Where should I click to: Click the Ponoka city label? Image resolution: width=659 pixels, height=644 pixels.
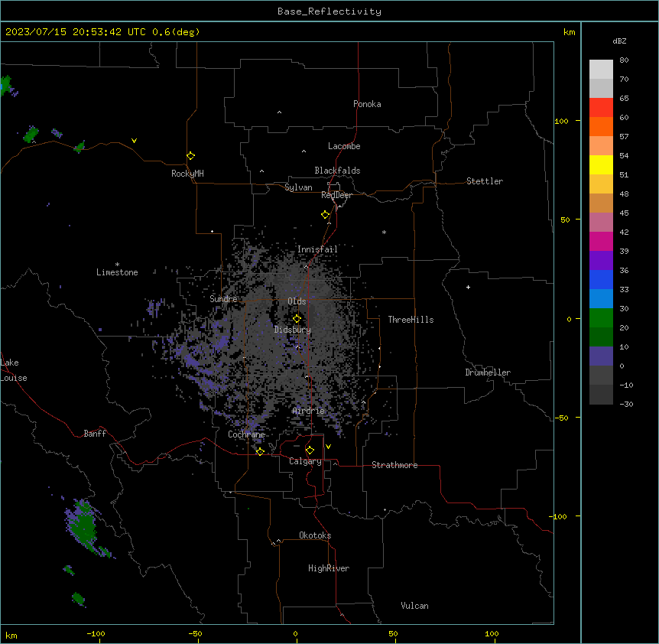point(367,104)
